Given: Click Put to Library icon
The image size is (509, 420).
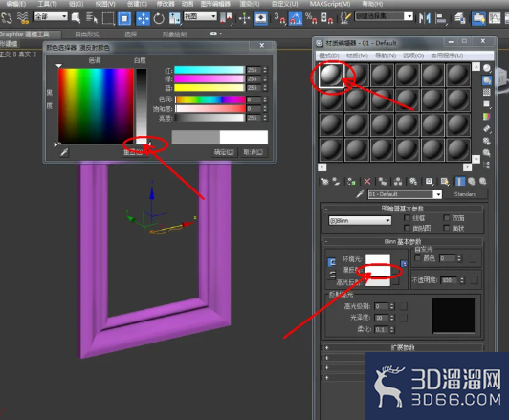Looking at the screenshot, I should click(413, 181).
